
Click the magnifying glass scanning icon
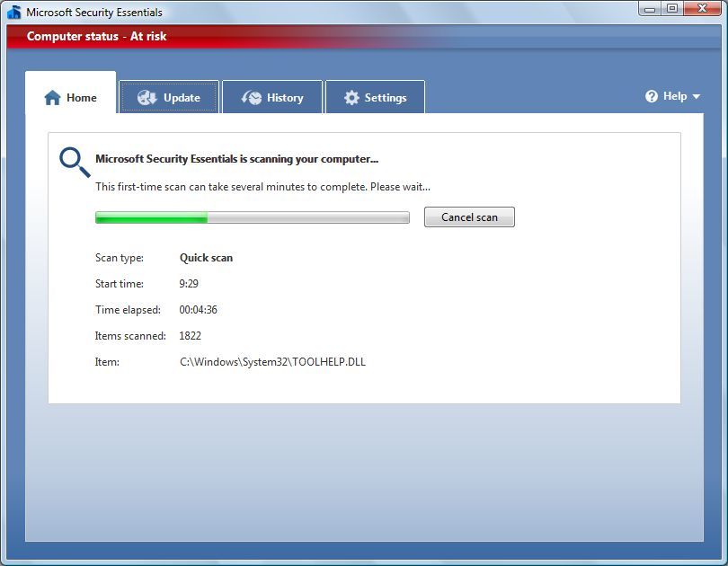pyautogui.click(x=72, y=159)
